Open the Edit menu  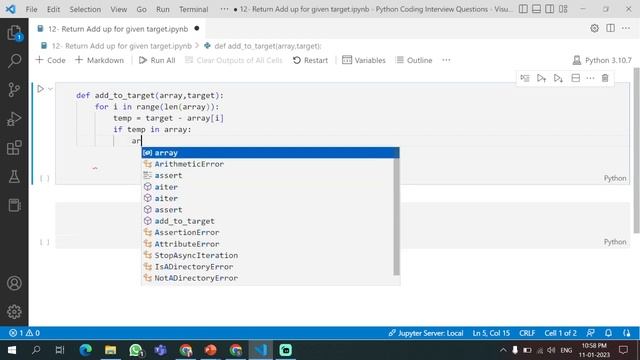53,9
